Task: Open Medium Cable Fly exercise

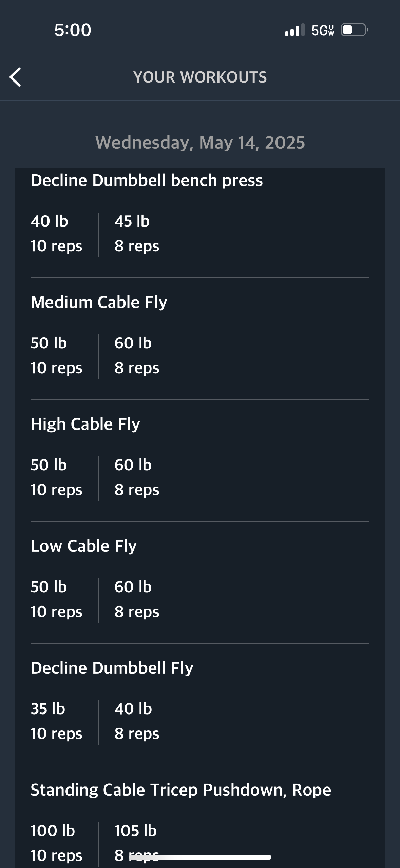Action: 99,302
